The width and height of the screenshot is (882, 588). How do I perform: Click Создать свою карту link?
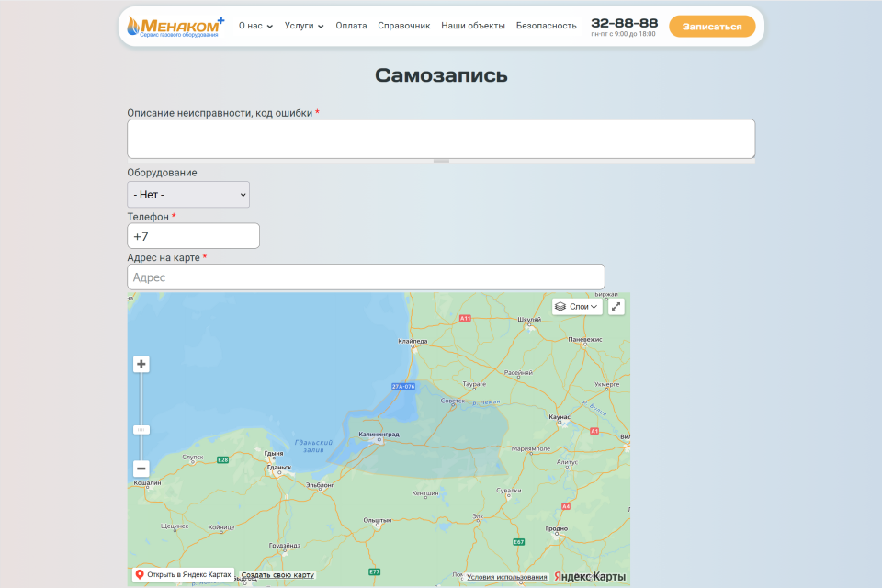click(x=277, y=575)
